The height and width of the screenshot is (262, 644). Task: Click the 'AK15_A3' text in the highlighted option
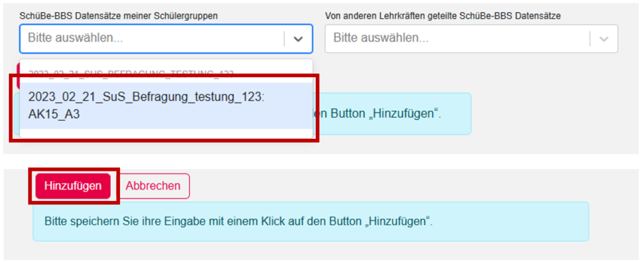pos(54,114)
